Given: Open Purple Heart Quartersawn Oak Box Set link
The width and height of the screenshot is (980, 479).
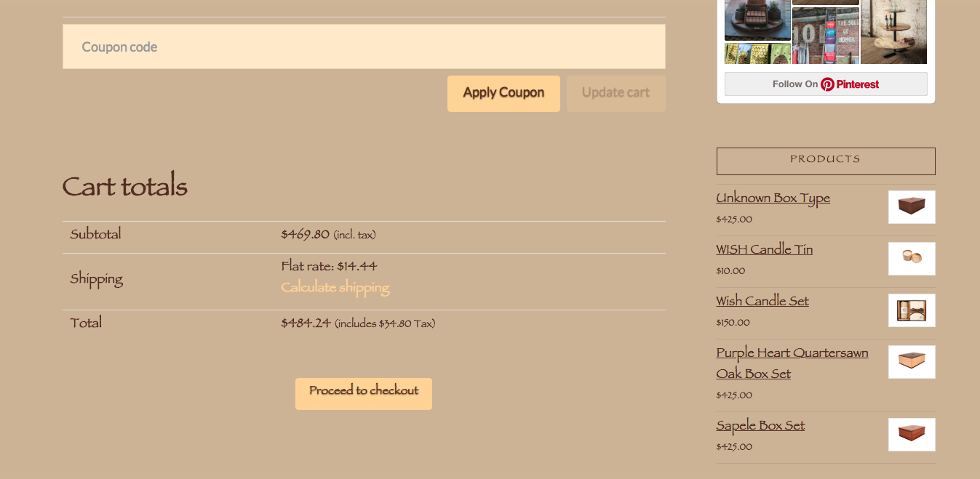Looking at the screenshot, I should pos(792,363).
